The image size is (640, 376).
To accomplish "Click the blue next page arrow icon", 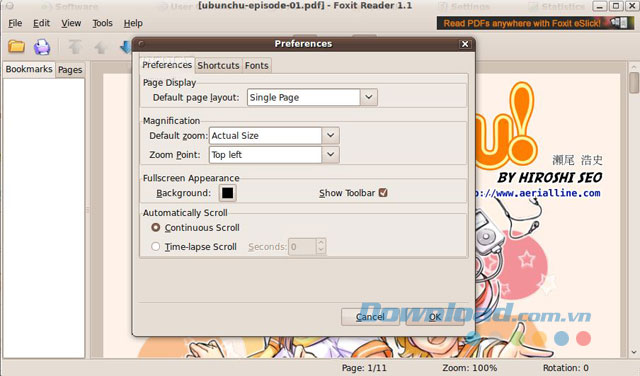I will click(126, 47).
